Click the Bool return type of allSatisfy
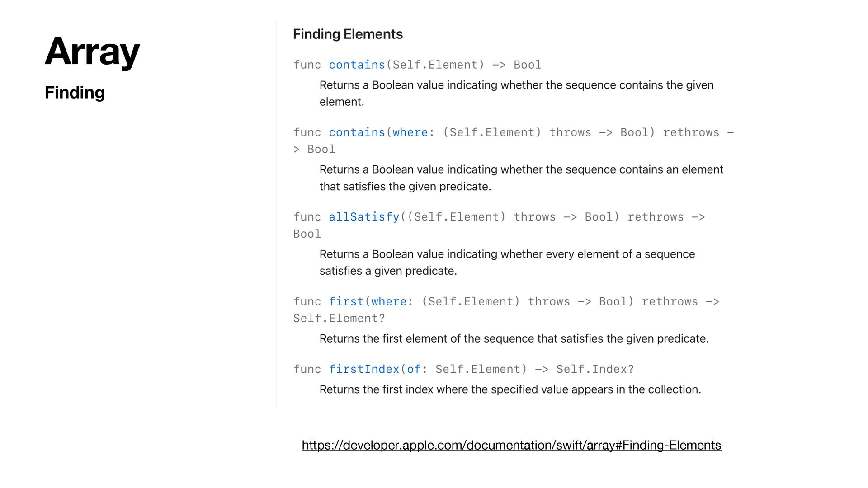 (307, 234)
